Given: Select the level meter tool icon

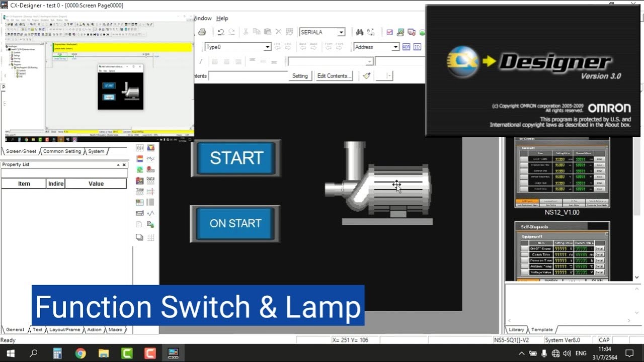Looking at the screenshot, I should point(140,159).
